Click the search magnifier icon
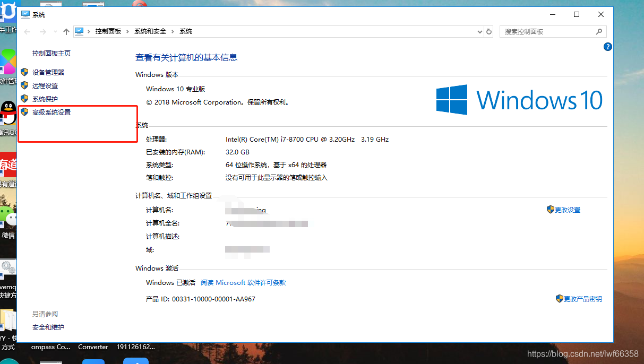Image resolution: width=644 pixels, height=364 pixels. click(599, 32)
